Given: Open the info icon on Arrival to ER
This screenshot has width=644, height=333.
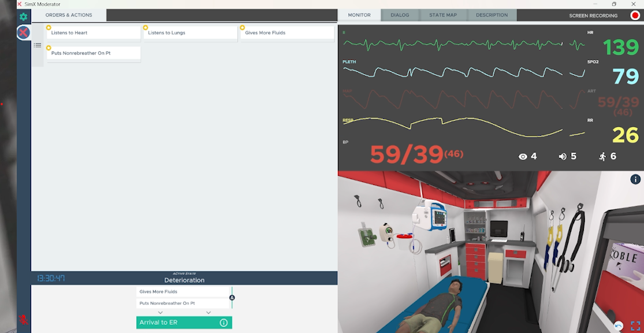Looking at the screenshot, I should pyautogui.click(x=224, y=323).
